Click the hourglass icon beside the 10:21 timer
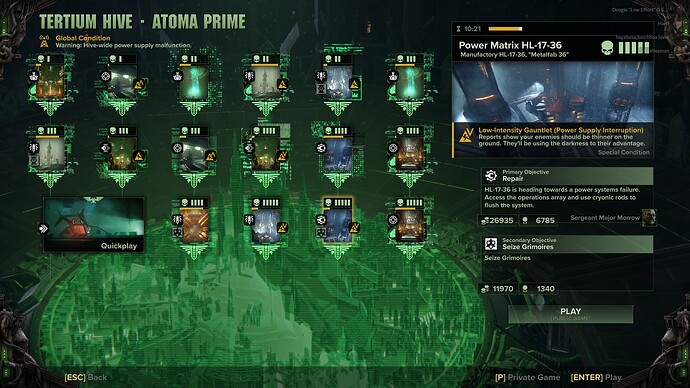 click(459, 29)
